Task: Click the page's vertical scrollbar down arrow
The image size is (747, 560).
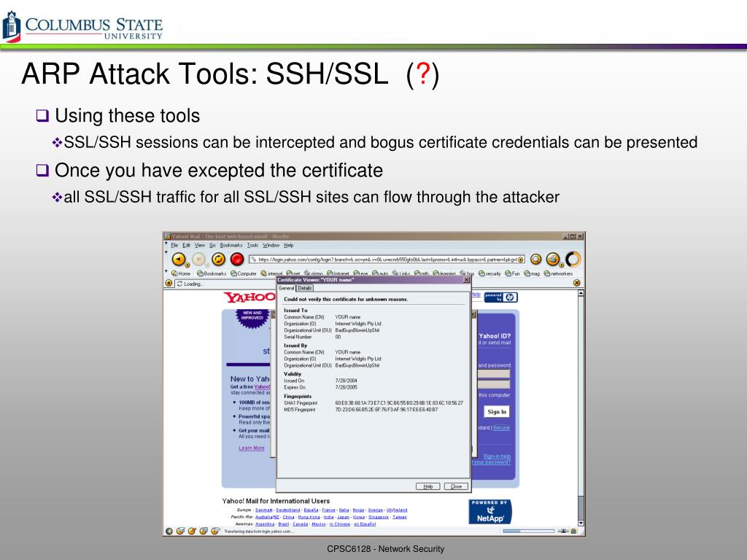Action: point(581,522)
